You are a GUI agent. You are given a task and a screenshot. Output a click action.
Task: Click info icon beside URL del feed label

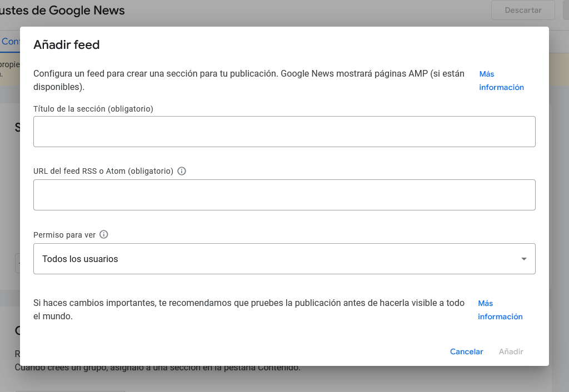(x=182, y=171)
